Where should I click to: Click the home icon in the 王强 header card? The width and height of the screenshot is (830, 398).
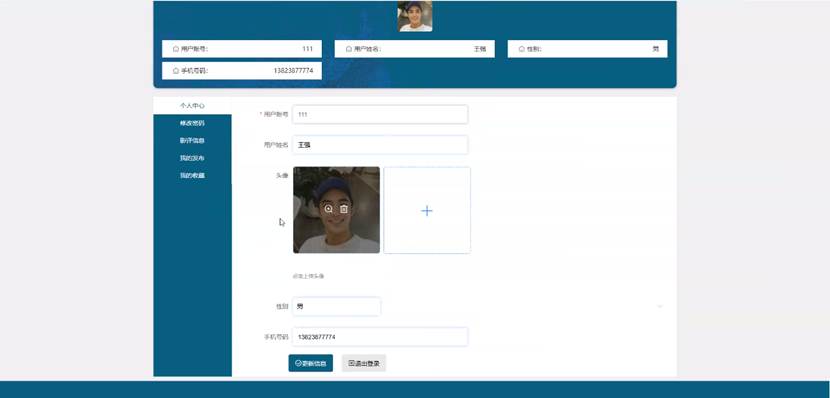coord(348,49)
